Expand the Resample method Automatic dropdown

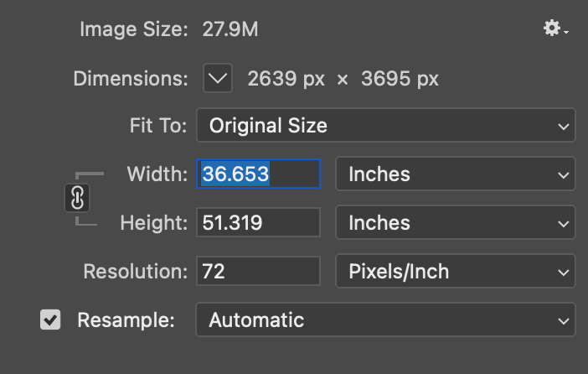[385, 320]
